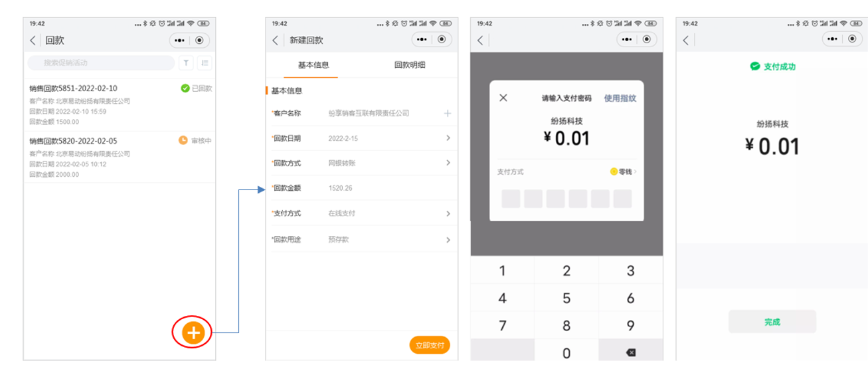
Task: Tap circle close icon on 新建回款 screen
Action: click(x=442, y=40)
